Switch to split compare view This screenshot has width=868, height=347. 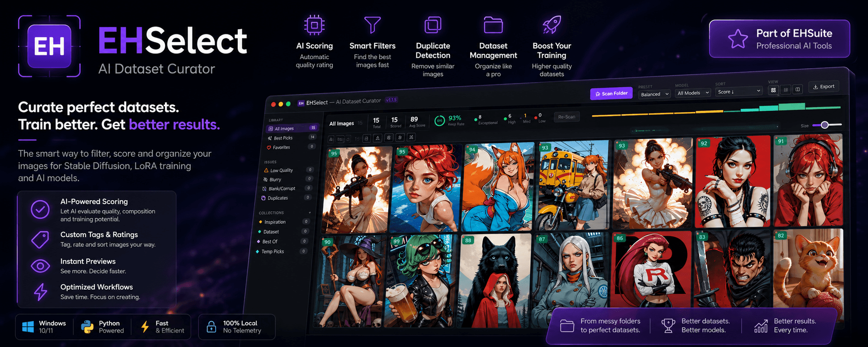pos(797,89)
